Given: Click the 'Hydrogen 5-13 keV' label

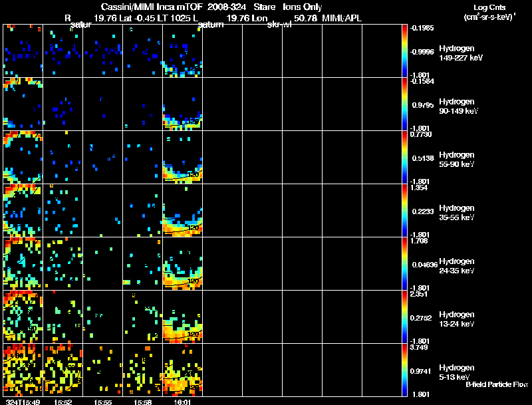Looking at the screenshot, I should 457,372.
